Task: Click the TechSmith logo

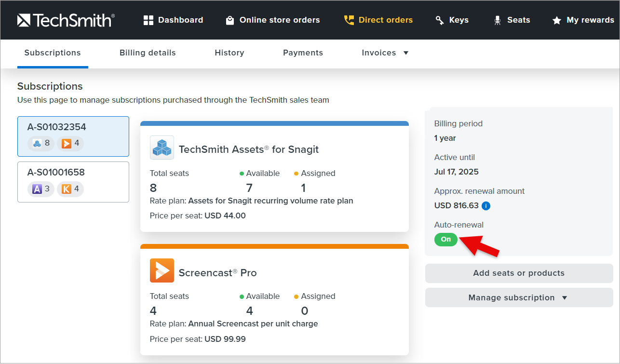Action: pyautogui.click(x=66, y=20)
